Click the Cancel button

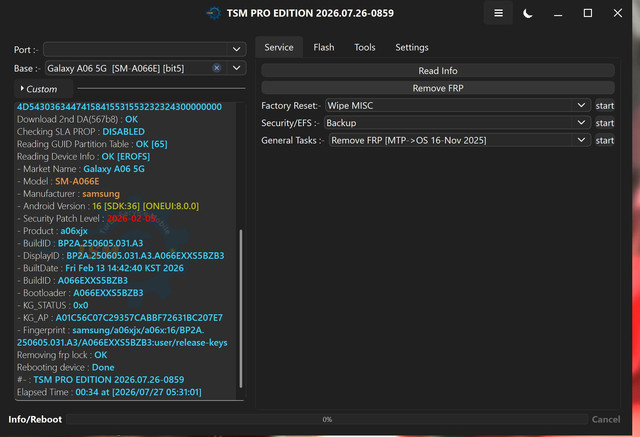pos(606,419)
